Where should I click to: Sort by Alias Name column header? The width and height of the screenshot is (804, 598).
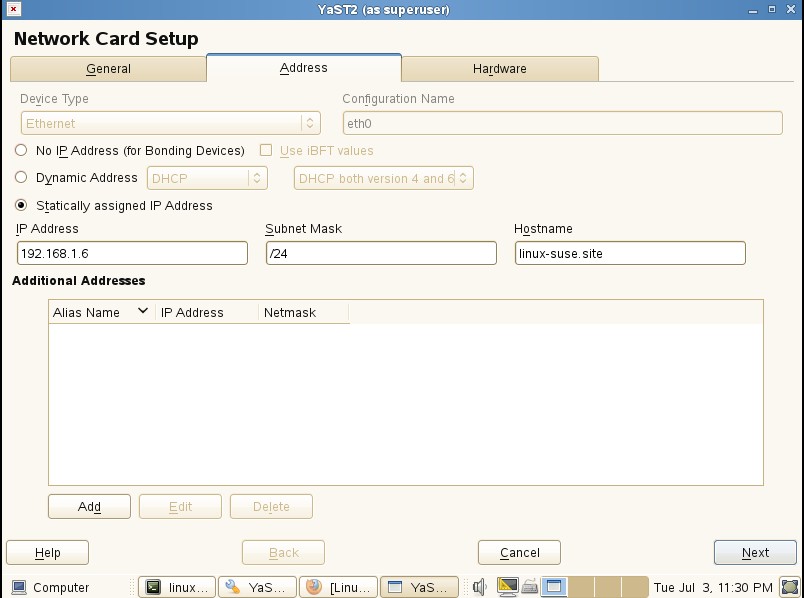(x=102, y=312)
